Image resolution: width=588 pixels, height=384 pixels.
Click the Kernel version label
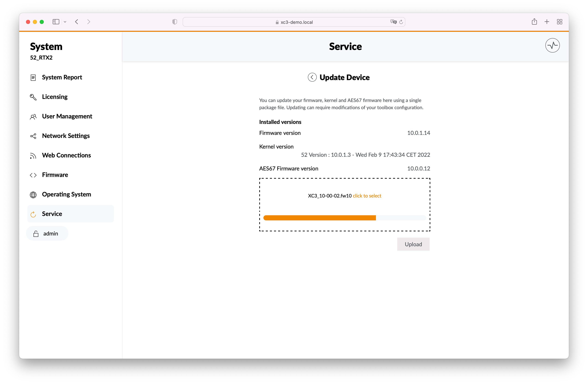click(276, 147)
